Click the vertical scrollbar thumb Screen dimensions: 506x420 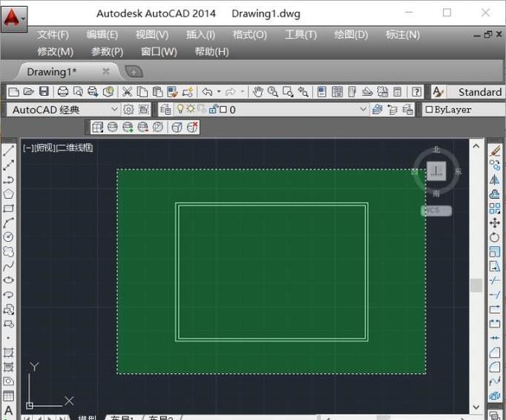[476, 285]
